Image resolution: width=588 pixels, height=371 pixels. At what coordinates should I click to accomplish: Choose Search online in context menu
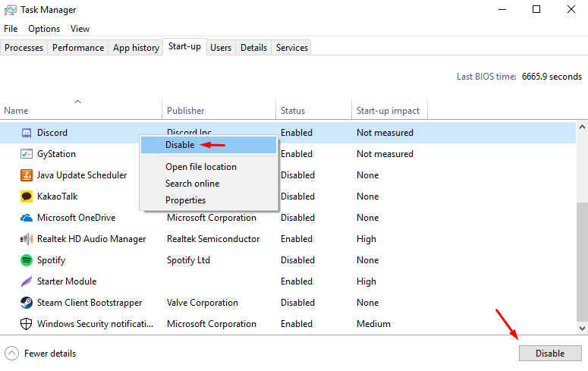pos(209,184)
